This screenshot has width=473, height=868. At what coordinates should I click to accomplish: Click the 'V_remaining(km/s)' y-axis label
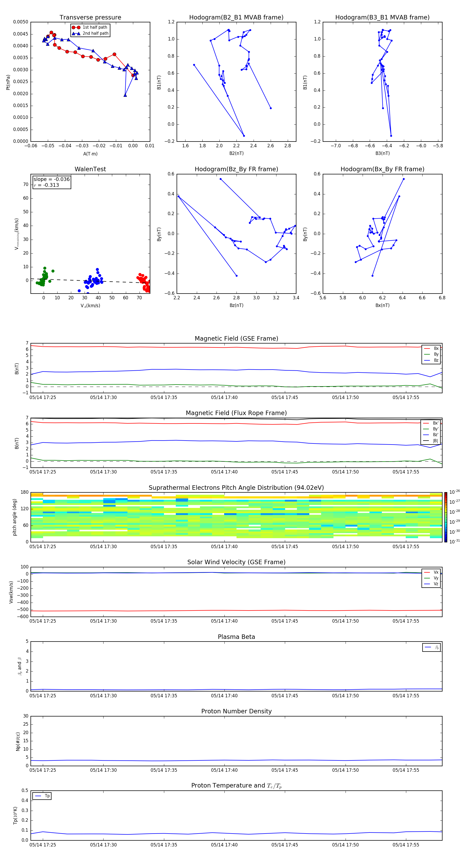pyautogui.click(x=17, y=234)
